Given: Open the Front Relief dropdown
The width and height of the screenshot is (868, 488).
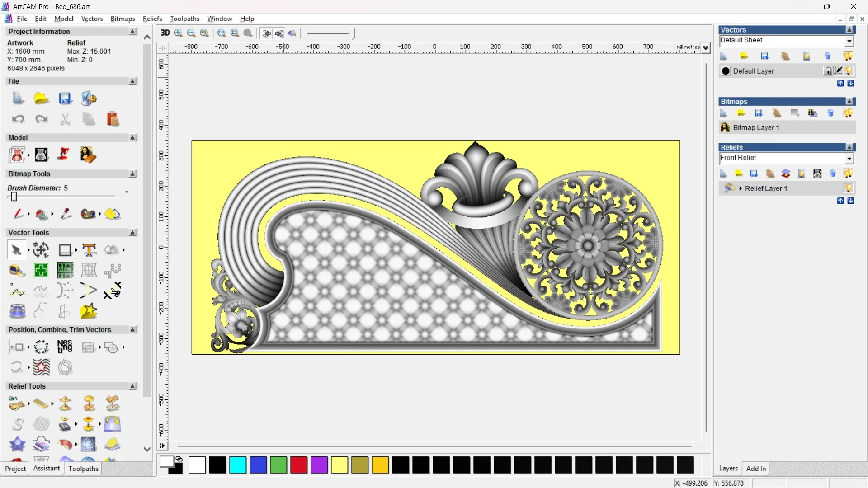Looking at the screenshot, I should pos(849,158).
